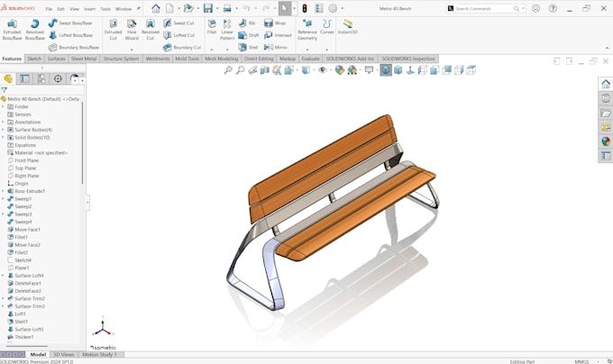Click the Search Commands field
The width and height of the screenshot is (613, 364).
[485, 8]
